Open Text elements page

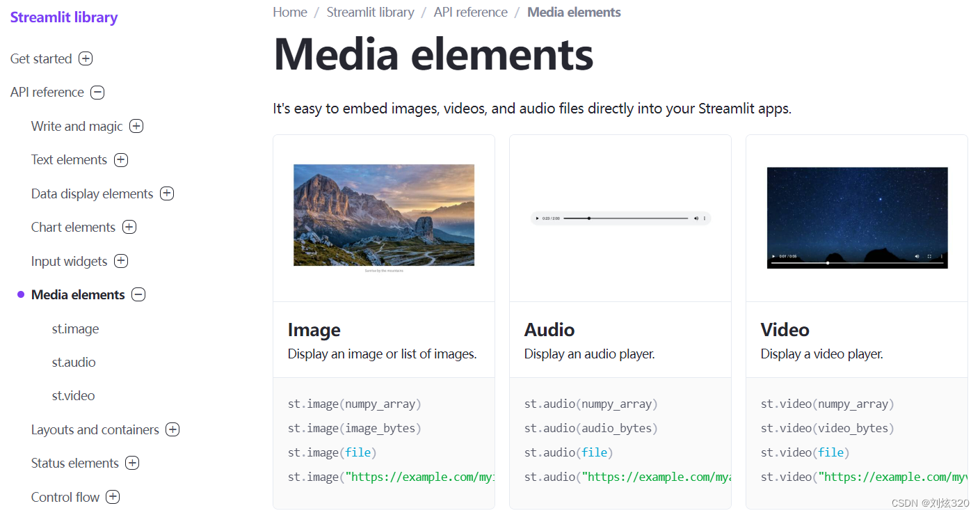70,159
